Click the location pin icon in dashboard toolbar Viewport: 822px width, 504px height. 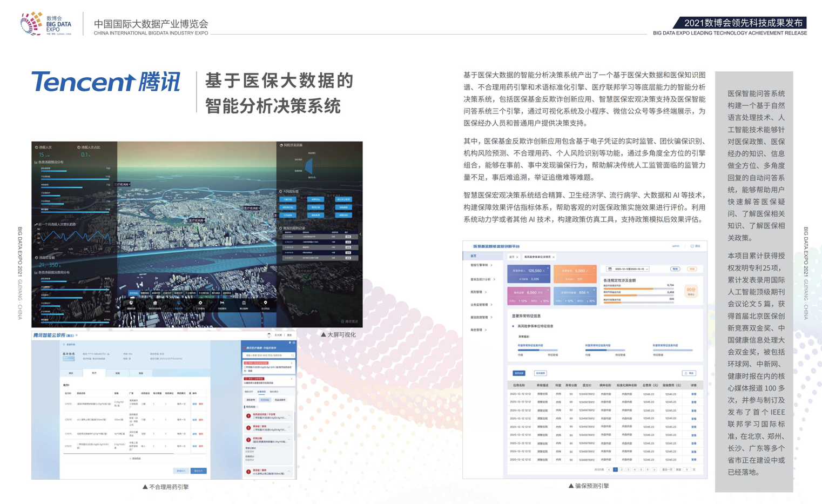pos(265,303)
